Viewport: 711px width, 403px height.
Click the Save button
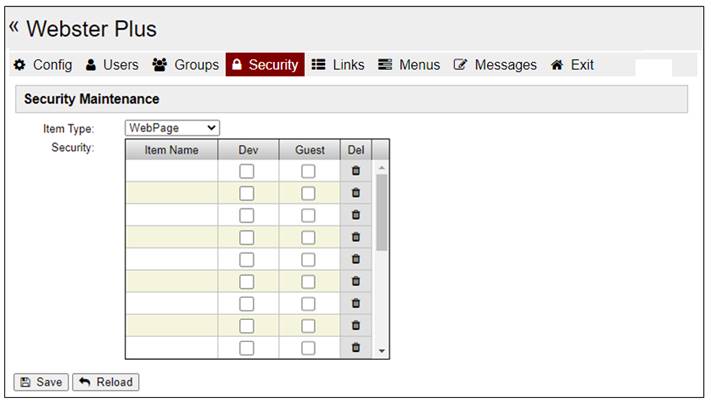40,382
